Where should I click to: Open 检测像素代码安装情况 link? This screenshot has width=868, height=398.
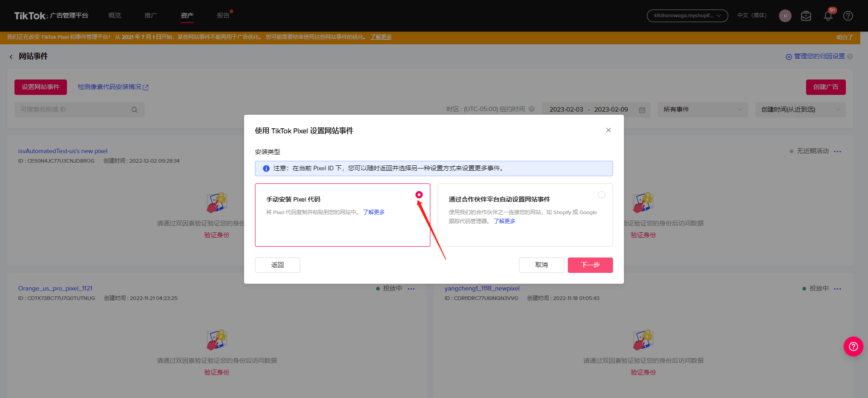(113, 87)
